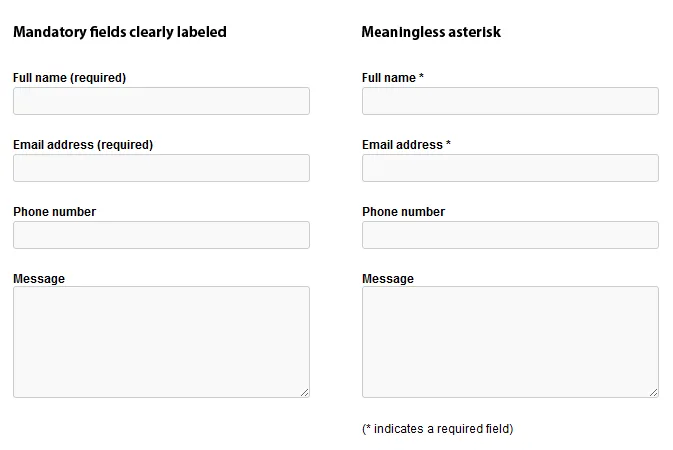Click 'Mandatory fields clearly labeled' heading
The height and width of the screenshot is (450, 673).
click(x=120, y=32)
